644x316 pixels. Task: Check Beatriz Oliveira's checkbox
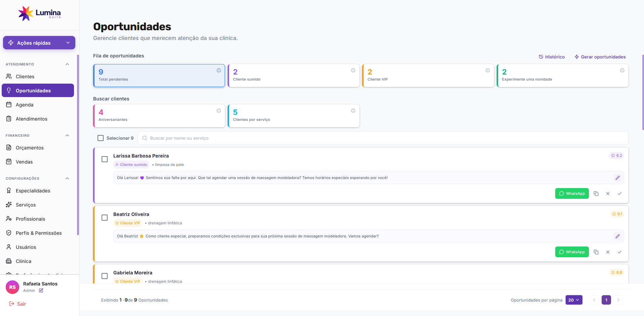105,218
